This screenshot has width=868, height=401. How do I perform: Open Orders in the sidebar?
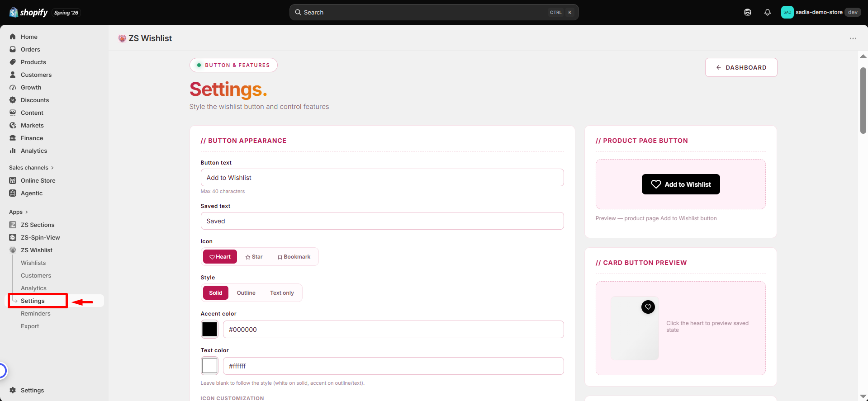[x=30, y=49]
